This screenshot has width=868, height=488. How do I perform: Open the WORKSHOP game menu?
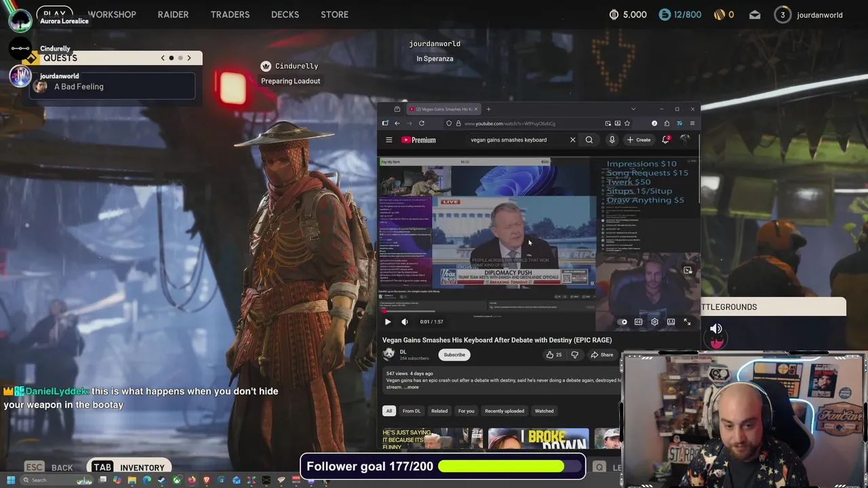pos(112,14)
